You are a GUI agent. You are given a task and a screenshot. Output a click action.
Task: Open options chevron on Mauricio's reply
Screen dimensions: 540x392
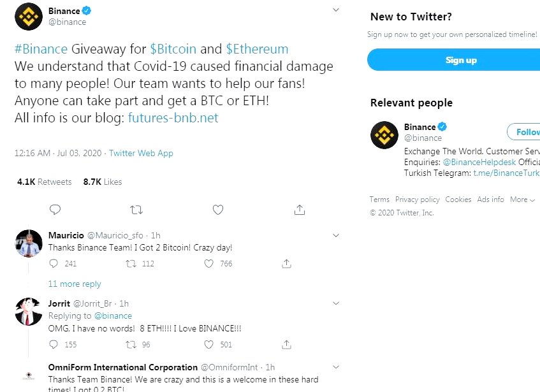tap(336, 235)
